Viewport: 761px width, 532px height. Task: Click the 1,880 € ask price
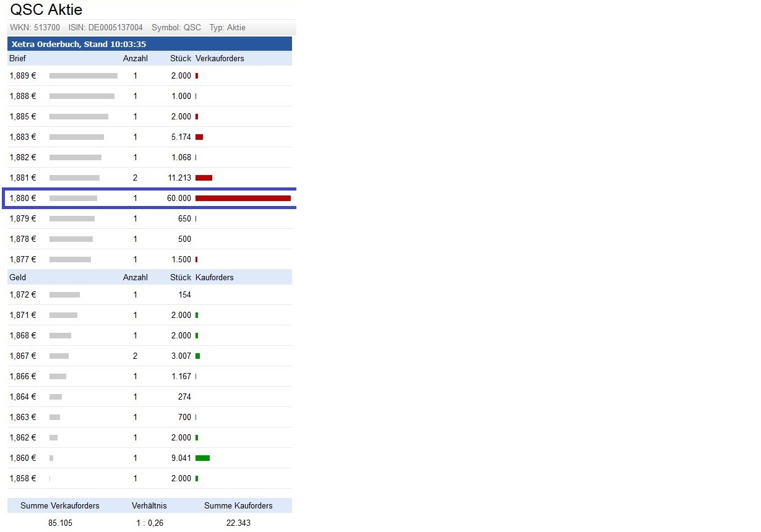coord(23,199)
